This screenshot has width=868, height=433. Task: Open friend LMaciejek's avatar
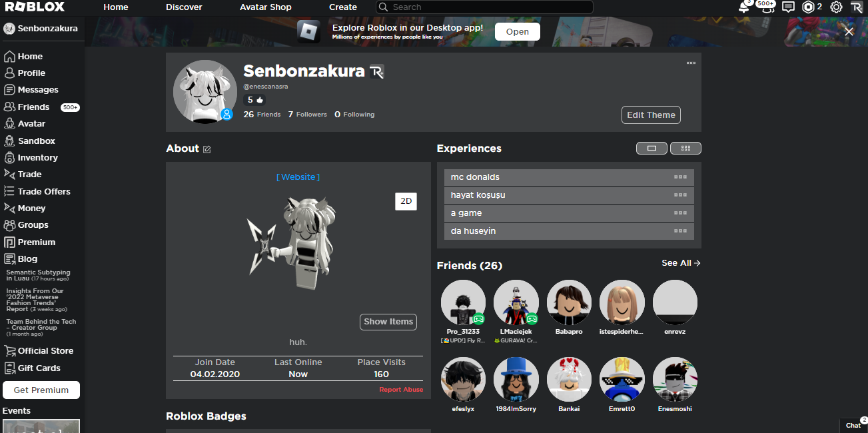coord(516,302)
